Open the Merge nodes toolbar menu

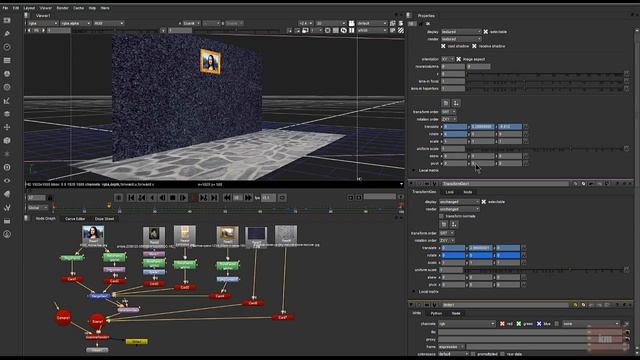(7, 114)
